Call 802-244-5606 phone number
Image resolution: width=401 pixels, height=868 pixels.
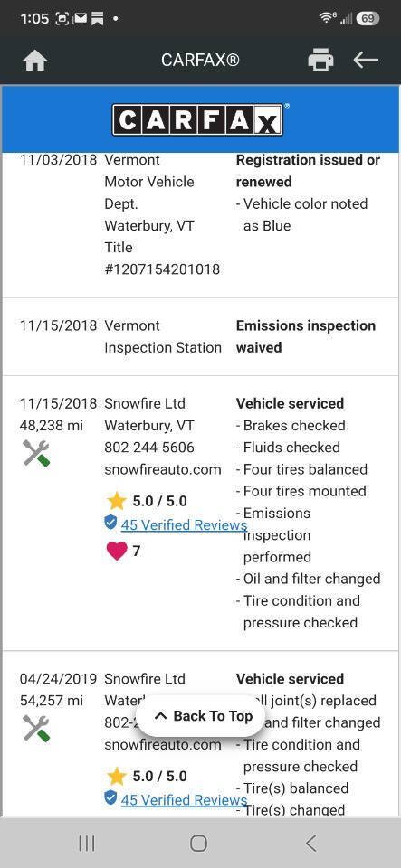[x=149, y=448]
